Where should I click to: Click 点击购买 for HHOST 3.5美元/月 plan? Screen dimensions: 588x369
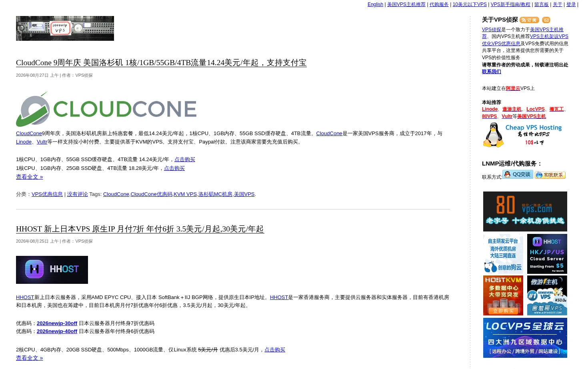(275, 350)
